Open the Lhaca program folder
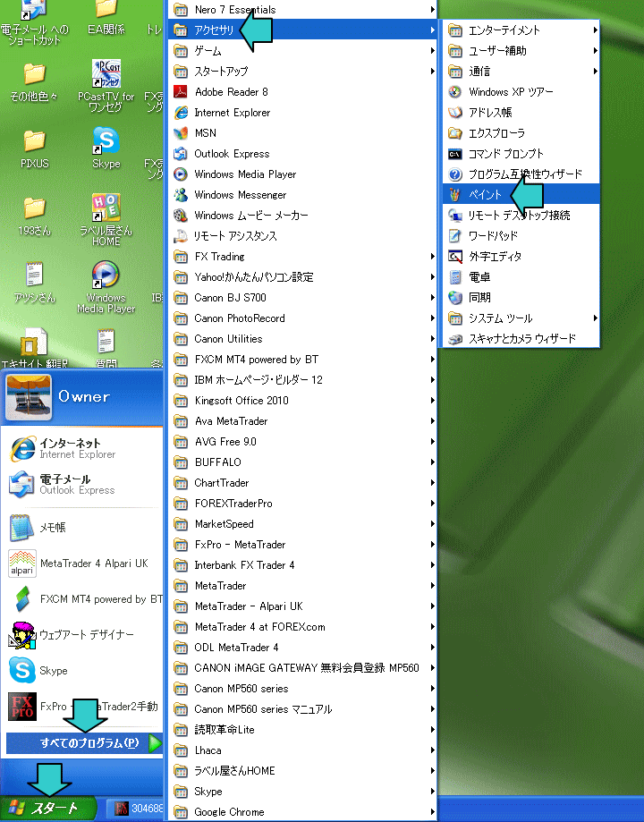Viewport: 644px width, 822px height. tap(302, 750)
